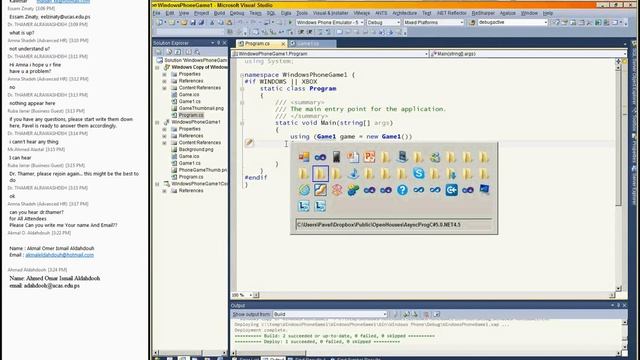640x360 pixels.
Task: Open the ReSharper menu
Action: (x=483, y=13)
